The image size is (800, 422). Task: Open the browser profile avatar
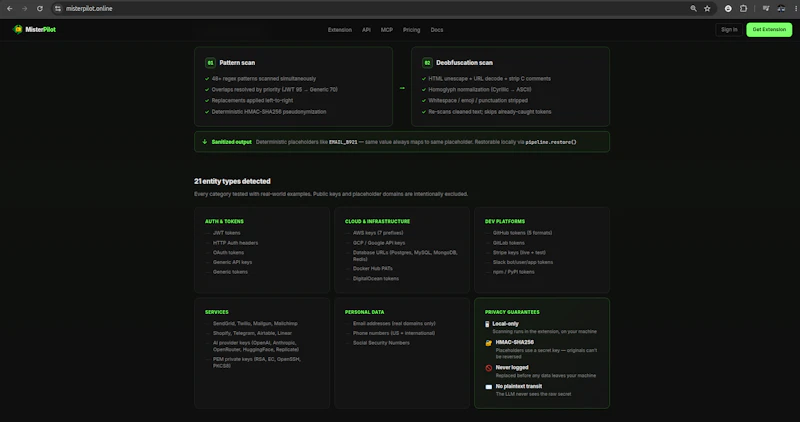(781, 9)
